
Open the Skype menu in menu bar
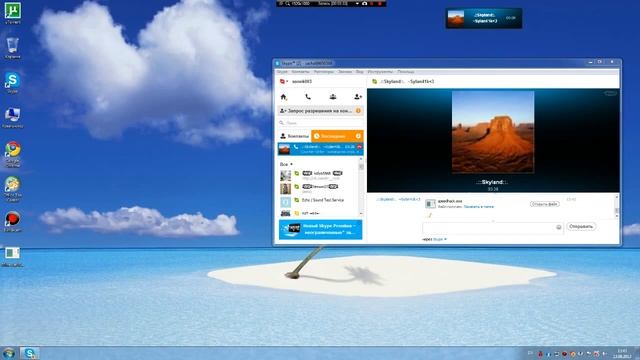coord(282,72)
